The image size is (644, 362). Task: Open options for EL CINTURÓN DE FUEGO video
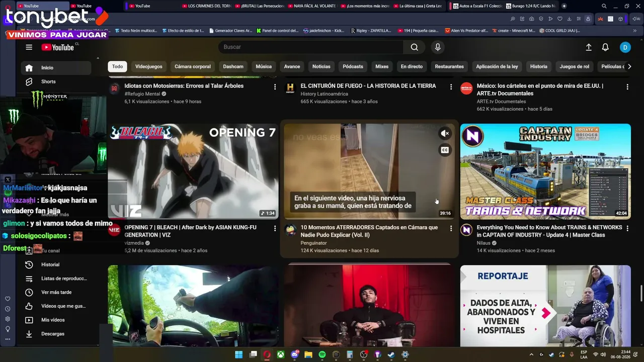point(451,87)
